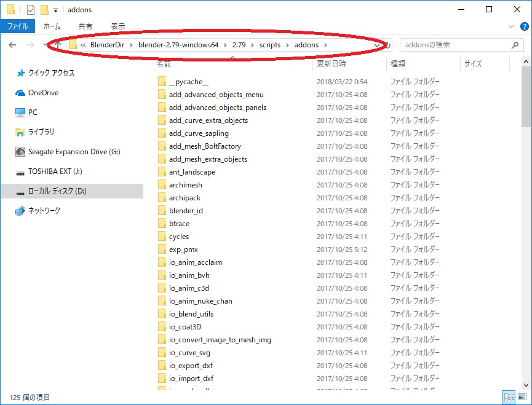Click the search magnifier icon
The image size is (532, 405).
tap(515, 45)
